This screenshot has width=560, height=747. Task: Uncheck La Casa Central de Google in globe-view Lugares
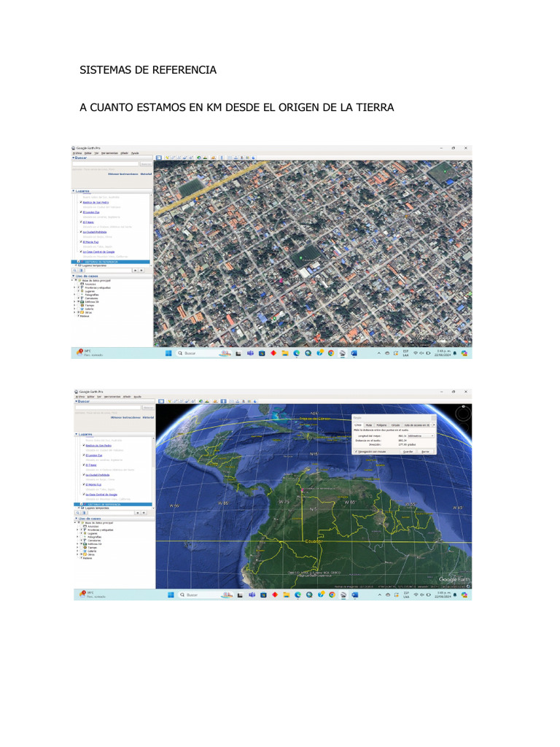tap(84, 494)
